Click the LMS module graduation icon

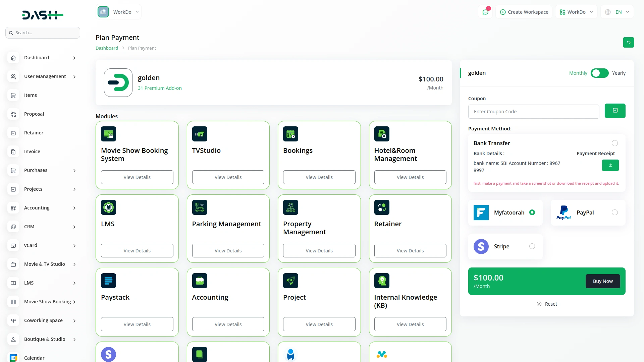pyautogui.click(x=108, y=207)
